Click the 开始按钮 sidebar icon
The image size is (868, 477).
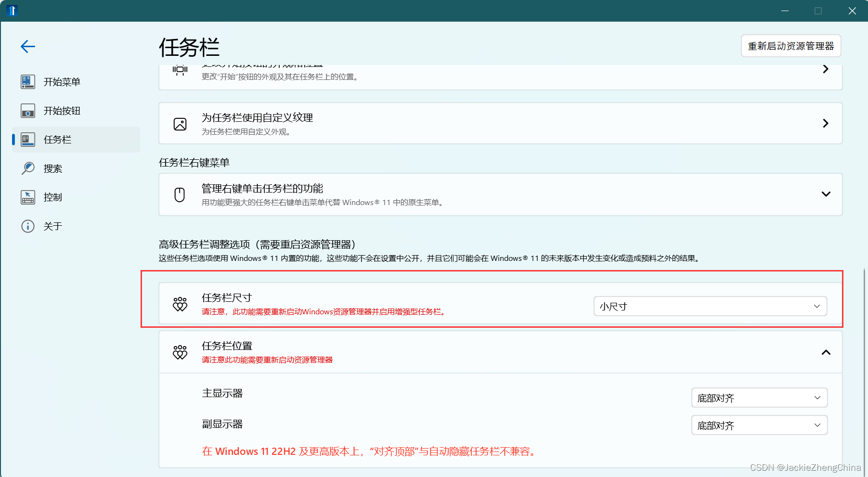27,111
